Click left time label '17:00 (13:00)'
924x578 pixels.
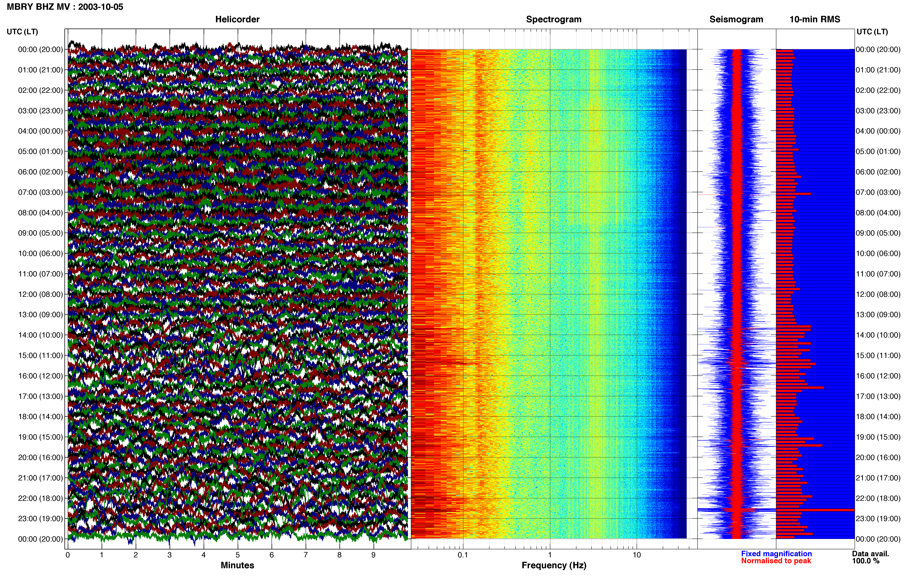pos(41,396)
